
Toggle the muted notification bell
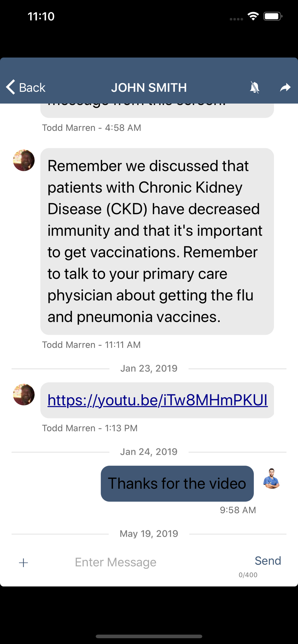point(254,87)
